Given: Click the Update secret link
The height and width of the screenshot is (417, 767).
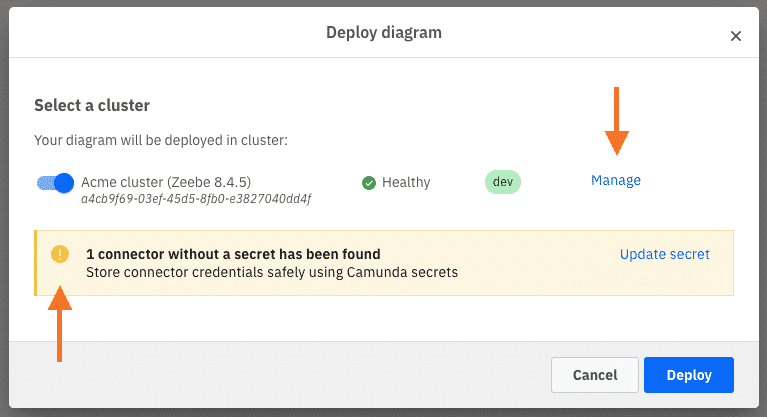Looking at the screenshot, I should tap(664, 254).
